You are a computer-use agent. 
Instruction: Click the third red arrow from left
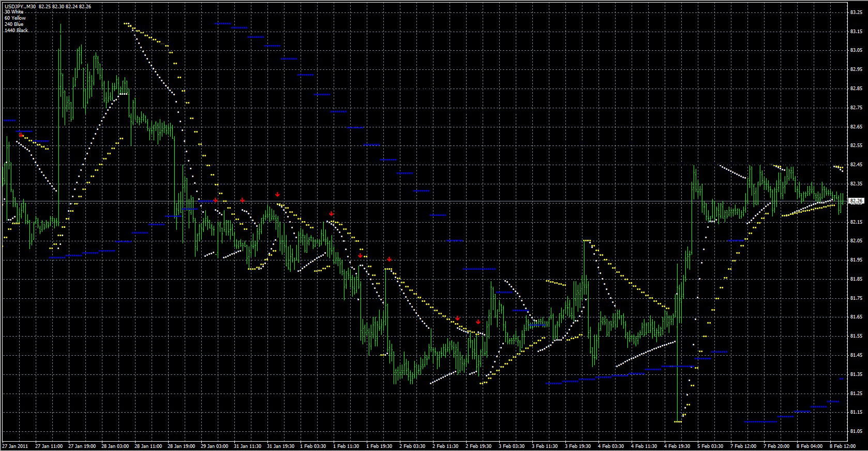pyautogui.click(x=242, y=200)
